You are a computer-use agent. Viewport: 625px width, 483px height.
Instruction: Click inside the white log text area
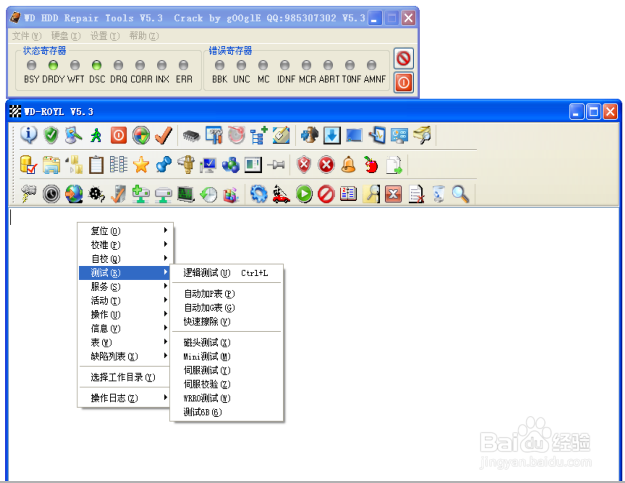[x=313, y=344]
